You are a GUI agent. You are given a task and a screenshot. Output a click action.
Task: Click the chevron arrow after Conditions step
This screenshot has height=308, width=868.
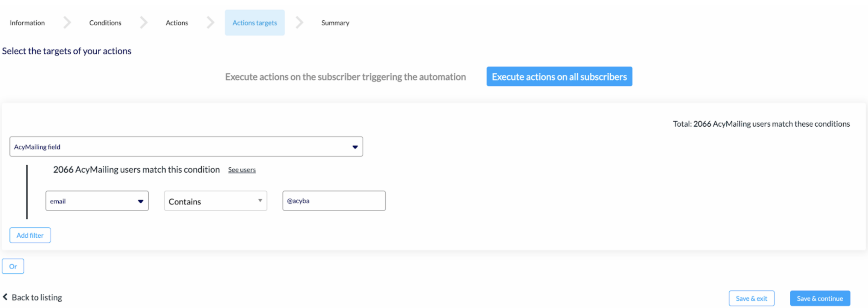pyautogui.click(x=144, y=23)
